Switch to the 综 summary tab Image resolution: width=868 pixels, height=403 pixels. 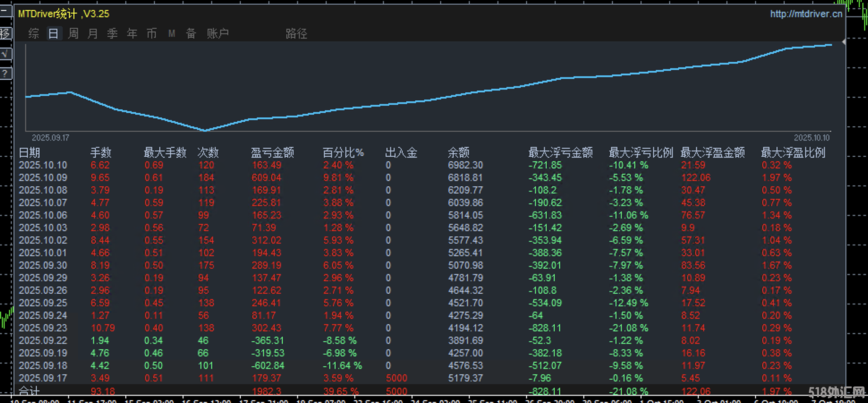pos(34,34)
